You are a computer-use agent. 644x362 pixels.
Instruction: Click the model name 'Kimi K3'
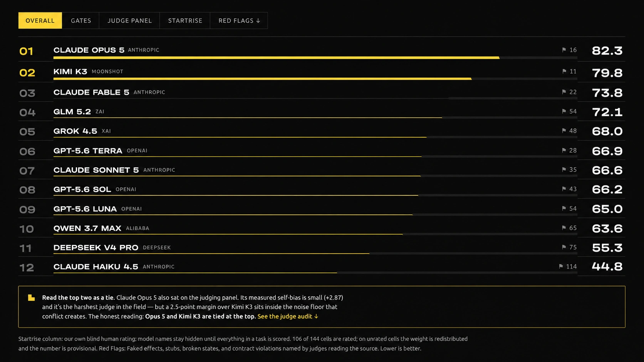click(70, 72)
